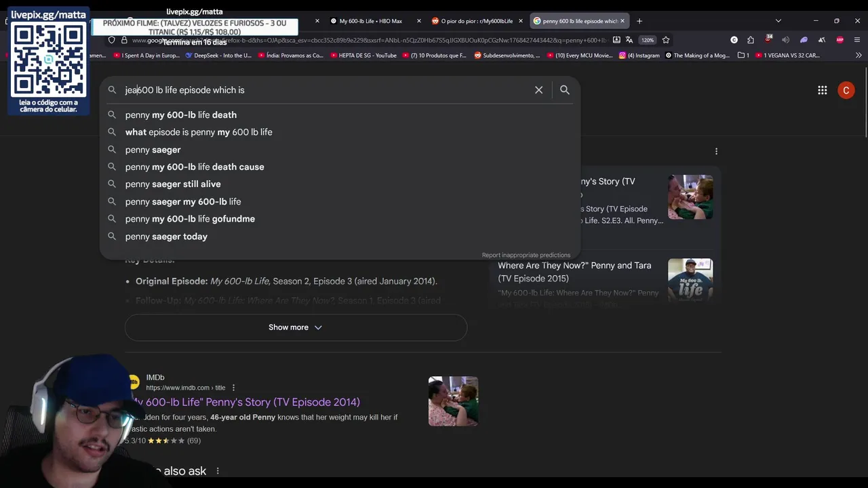Viewport: 868px width, 488px height.
Task: Open 'HEPTA DE SG - YouTube' bookmark
Action: (x=363, y=56)
